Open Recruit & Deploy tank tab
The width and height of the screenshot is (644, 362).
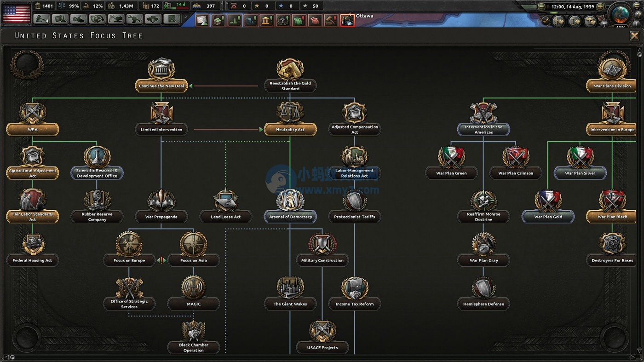click(153, 19)
